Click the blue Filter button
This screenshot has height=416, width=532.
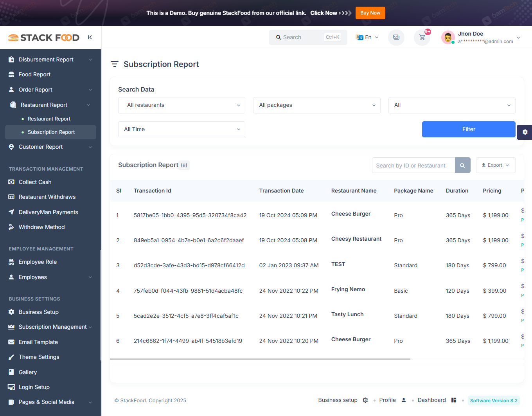coord(469,129)
